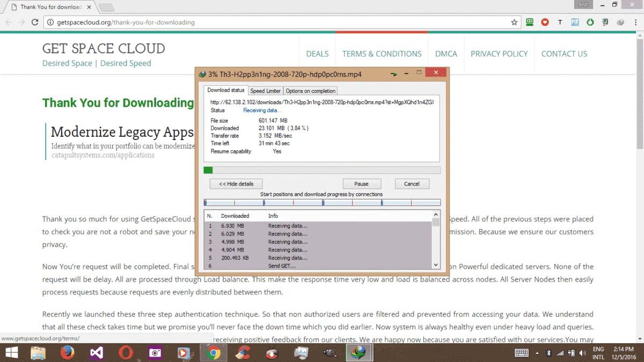Click the IDM globe icon in dialog title bar
Viewport: 644px width, 362px height.
pyautogui.click(x=202, y=74)
